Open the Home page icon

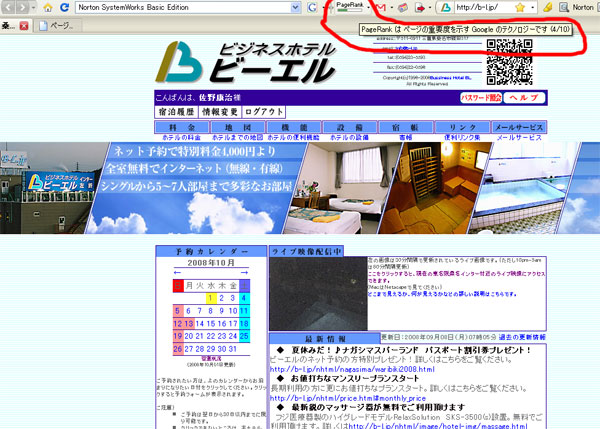click(x=48, y=7)
